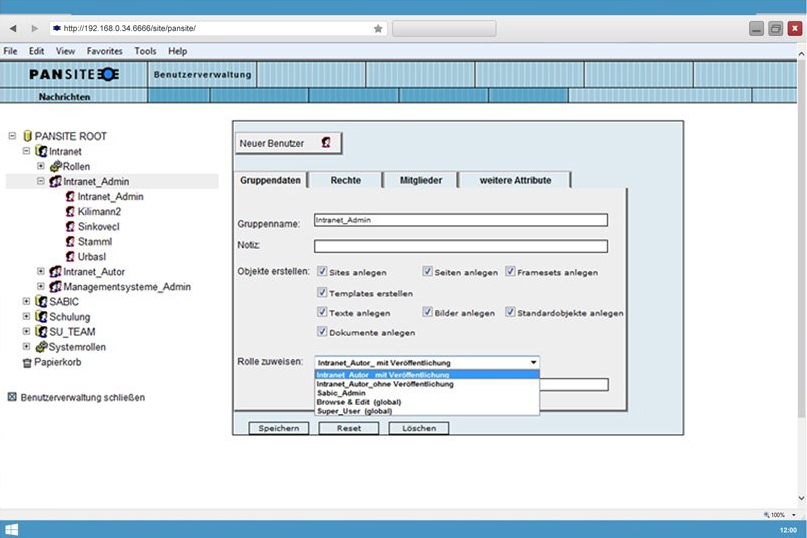Uncheck Sites anlegen checkbox
The width and height of the screenshot is (807, 538).
322,271
